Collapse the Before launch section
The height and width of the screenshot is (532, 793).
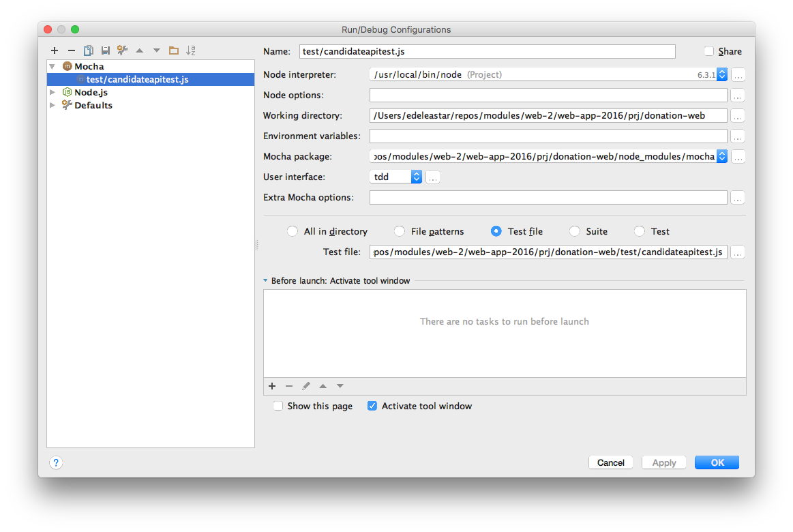click(266, 280)
